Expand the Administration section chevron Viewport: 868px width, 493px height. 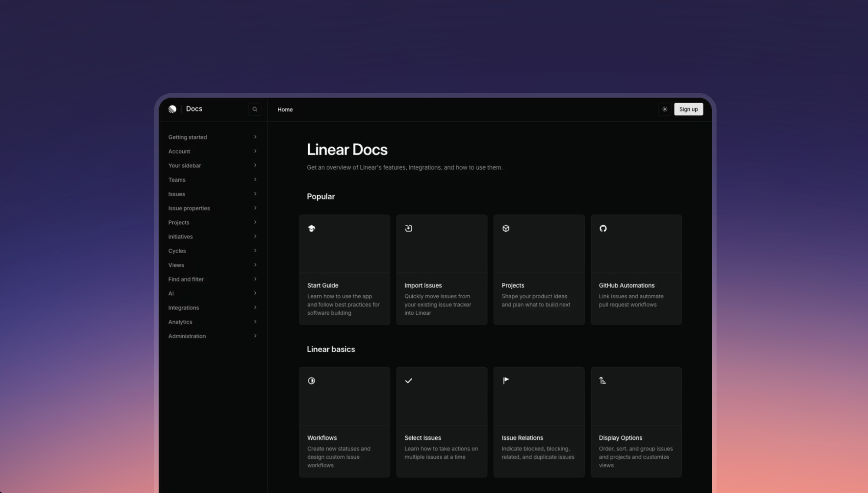pyautogui.click(x=255, y=336)
